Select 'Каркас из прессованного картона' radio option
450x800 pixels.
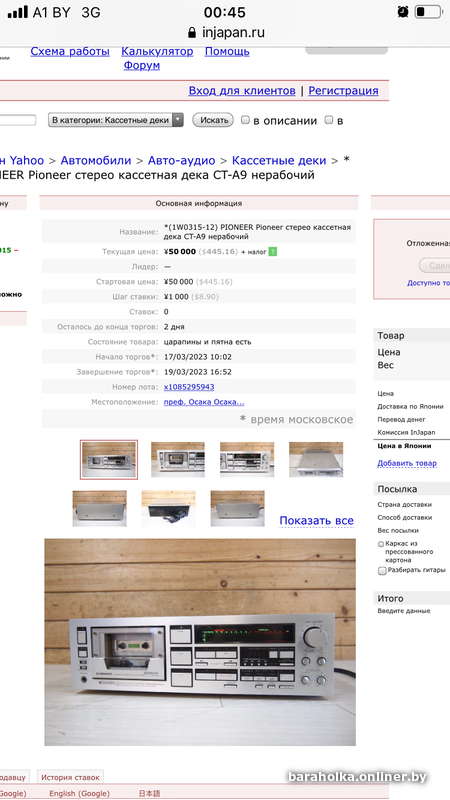pos(381,544)
